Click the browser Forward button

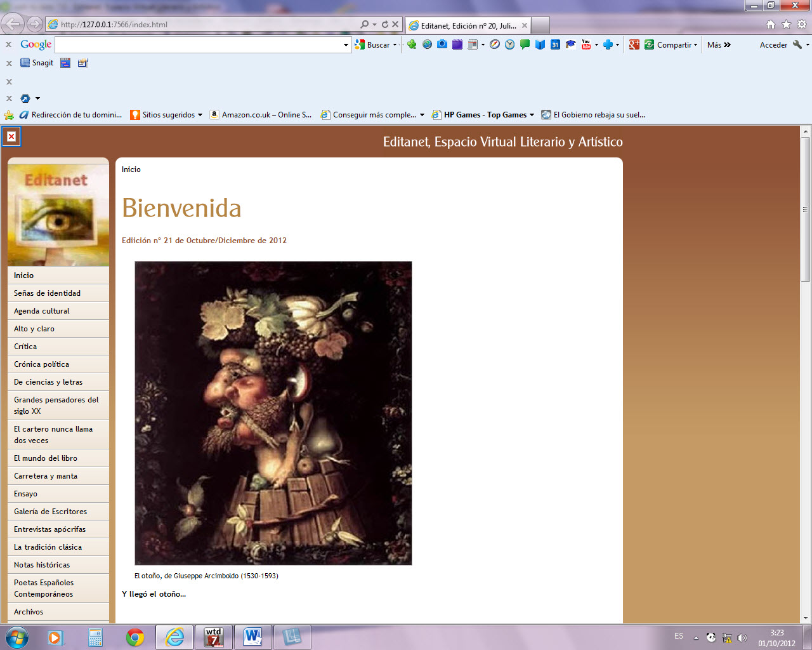coord(35,25)
